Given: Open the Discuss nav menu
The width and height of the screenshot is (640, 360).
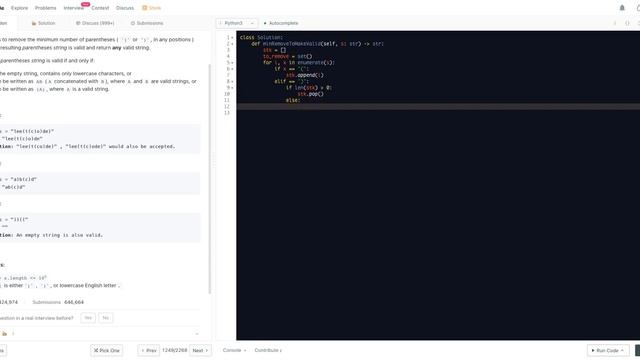Looking at the screenshot, I should coord(125,8).
